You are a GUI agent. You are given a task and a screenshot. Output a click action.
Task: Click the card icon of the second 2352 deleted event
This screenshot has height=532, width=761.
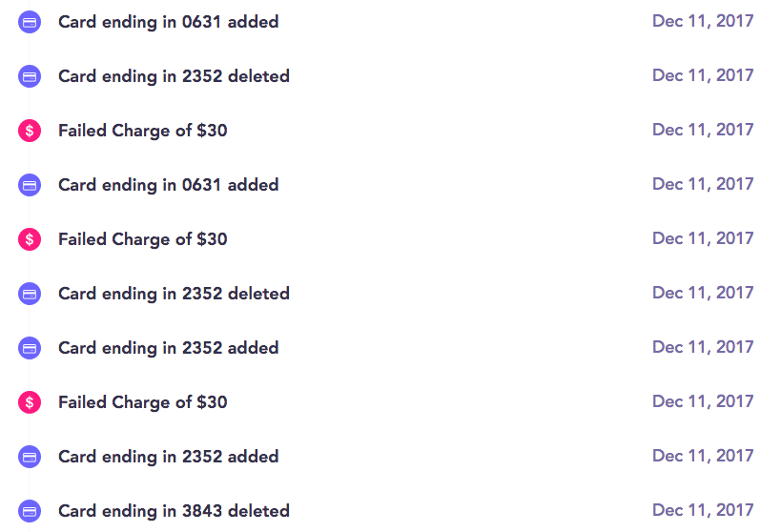pos(30,294)
